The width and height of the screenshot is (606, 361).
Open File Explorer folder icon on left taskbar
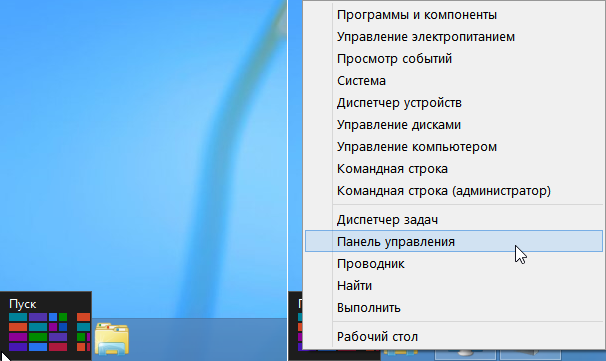112,339
